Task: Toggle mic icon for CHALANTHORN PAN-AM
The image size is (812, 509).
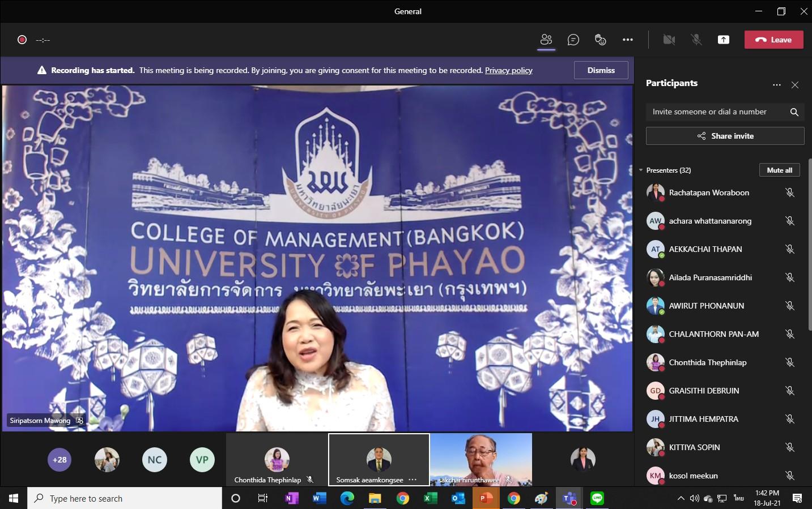Action: pos(790,334)
